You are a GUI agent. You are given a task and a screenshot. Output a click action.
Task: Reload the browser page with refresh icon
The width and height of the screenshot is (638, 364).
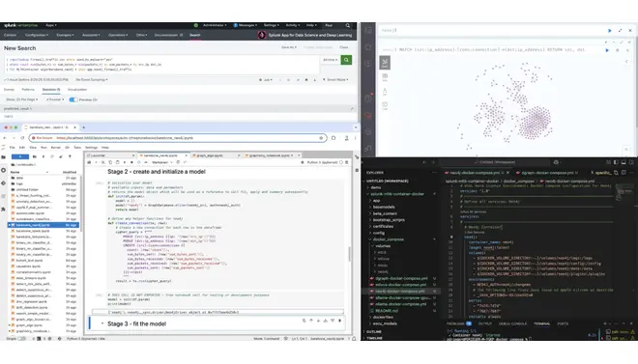[22, 138]
